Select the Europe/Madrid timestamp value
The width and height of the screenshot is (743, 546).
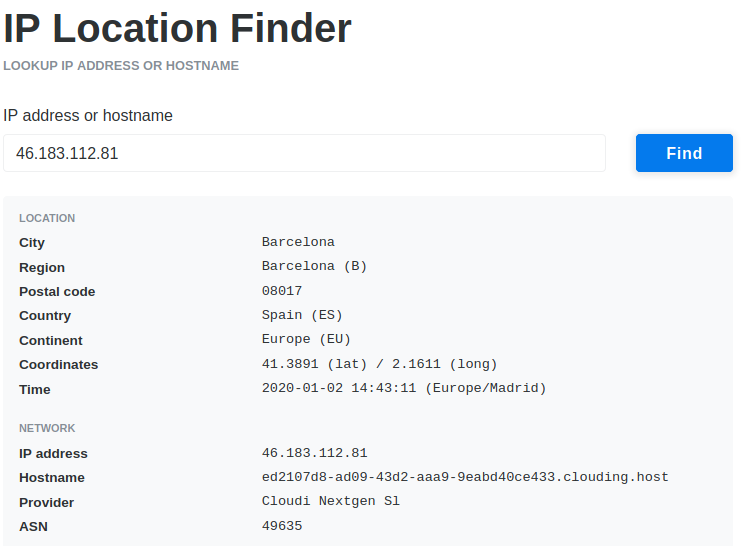[x=404, y=388]
